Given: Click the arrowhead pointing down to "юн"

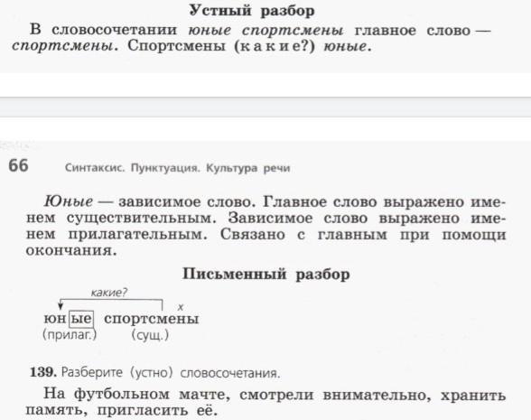Looking at the screenshot, I should 61,306.
